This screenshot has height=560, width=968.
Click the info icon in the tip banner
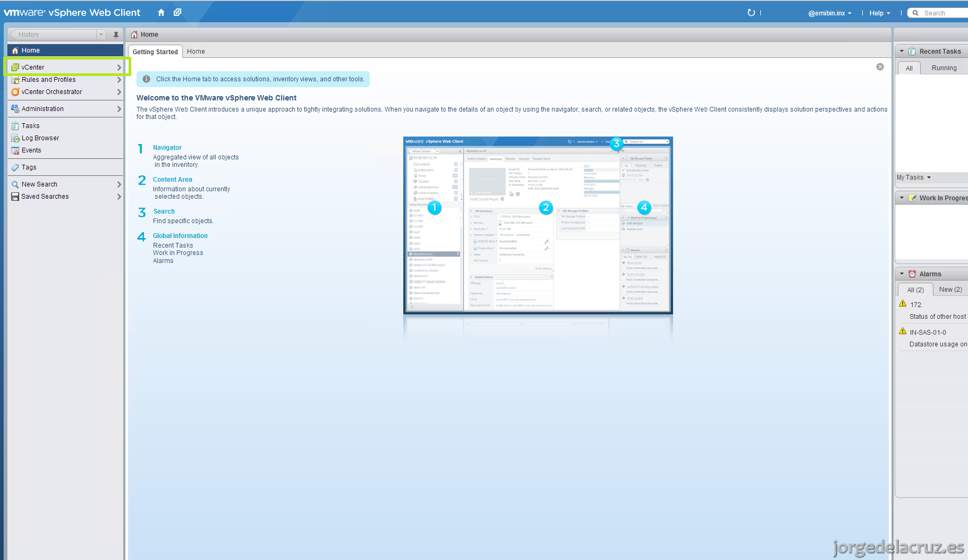click(146, 79)
